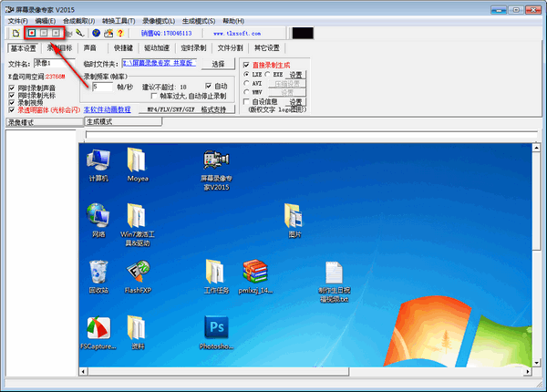Click the new file toolbar icon
The image size is (547, 392).
pyautogui.click(x=15, y=34)
